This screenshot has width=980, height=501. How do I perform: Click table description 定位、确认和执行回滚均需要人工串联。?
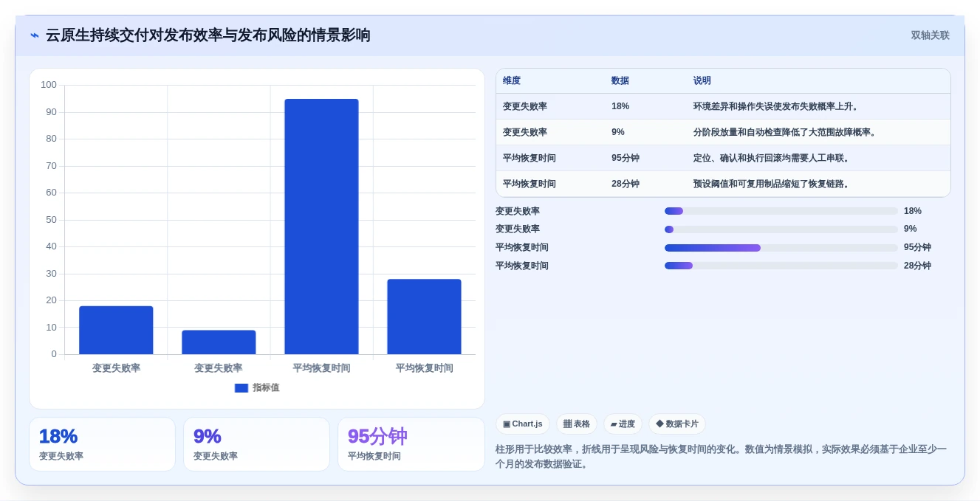click(772, 158)
